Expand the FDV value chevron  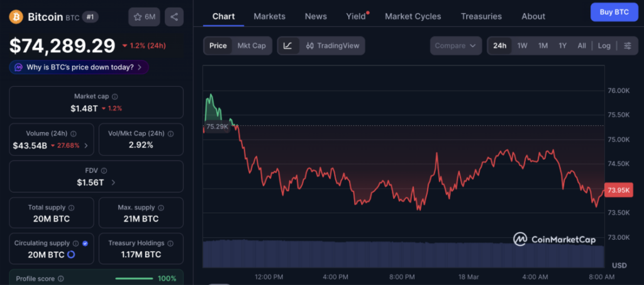click(x=113, y=182)
